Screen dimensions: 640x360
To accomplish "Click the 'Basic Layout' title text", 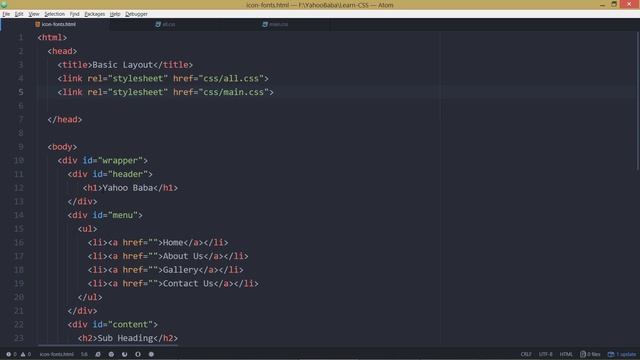I will click(122, 65).
